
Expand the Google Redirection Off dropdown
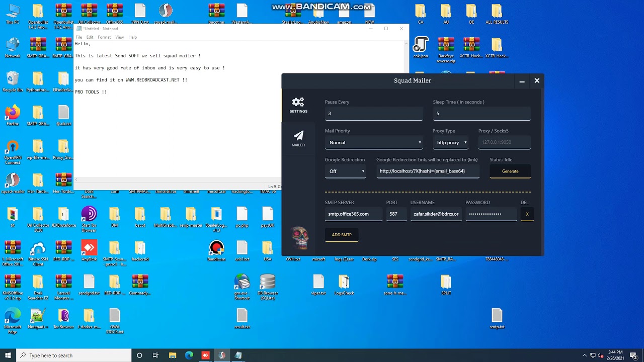pyautogui.click(x=346, y=171)
